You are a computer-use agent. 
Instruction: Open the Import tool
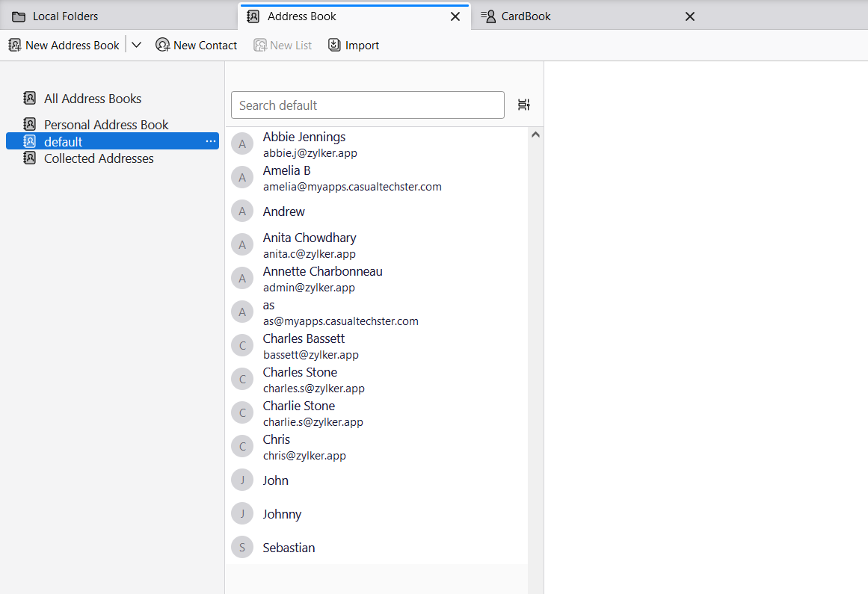tap(354, 46)
